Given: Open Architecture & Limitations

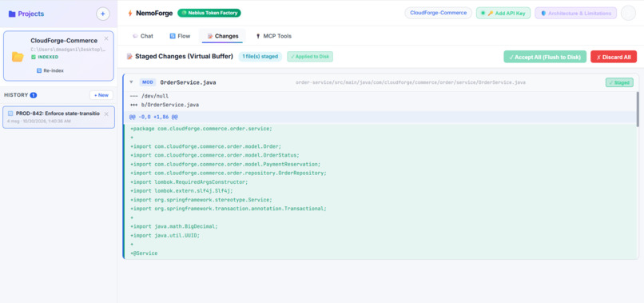Looking at the screenshot, I should [x=575, y=13].
